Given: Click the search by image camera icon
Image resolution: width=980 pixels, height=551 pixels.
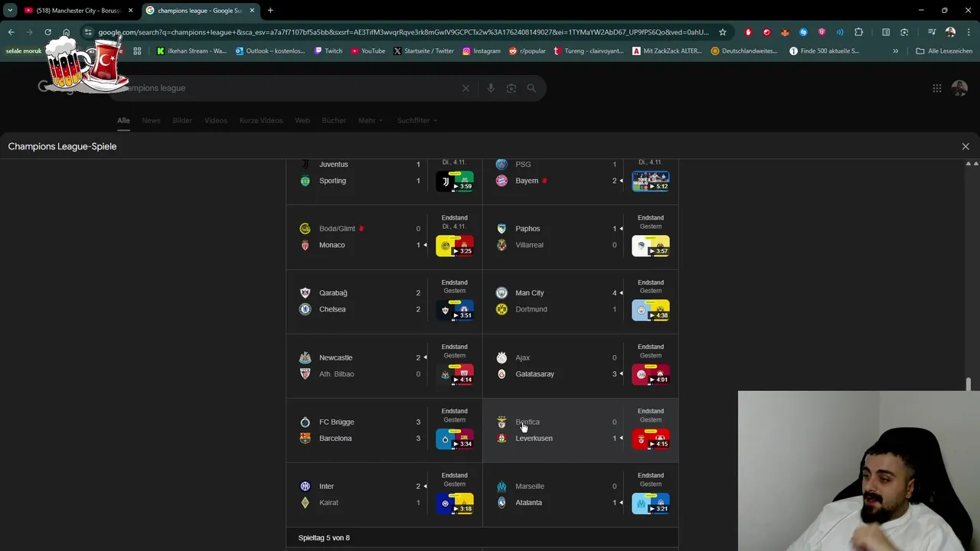Looking at the screenshot, I should pos(511,88).
